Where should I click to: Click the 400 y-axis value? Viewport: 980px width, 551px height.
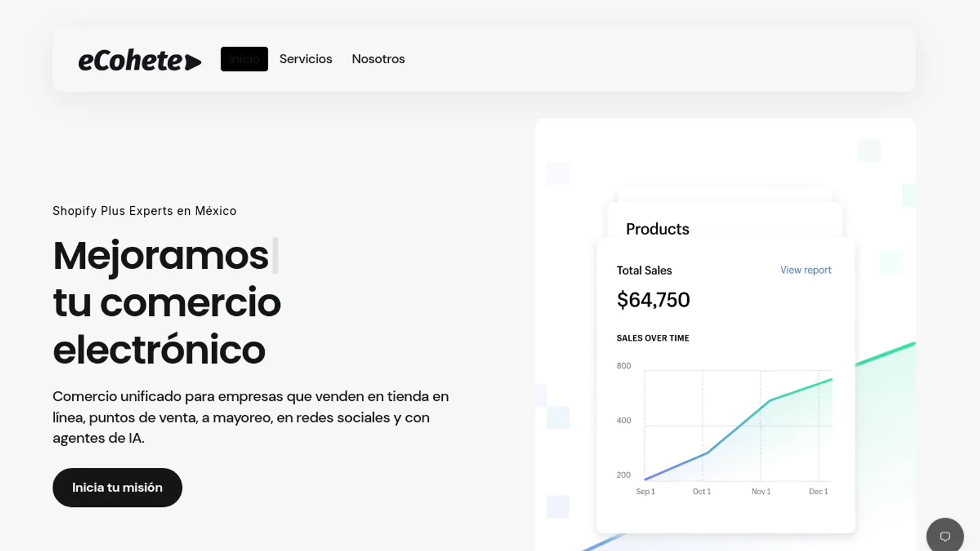[624, 421]
